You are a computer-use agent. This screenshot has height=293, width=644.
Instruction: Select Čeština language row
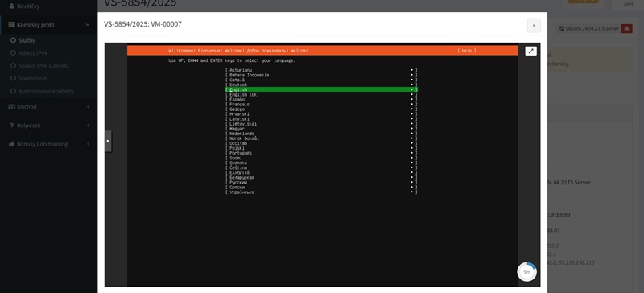[321, 167]
